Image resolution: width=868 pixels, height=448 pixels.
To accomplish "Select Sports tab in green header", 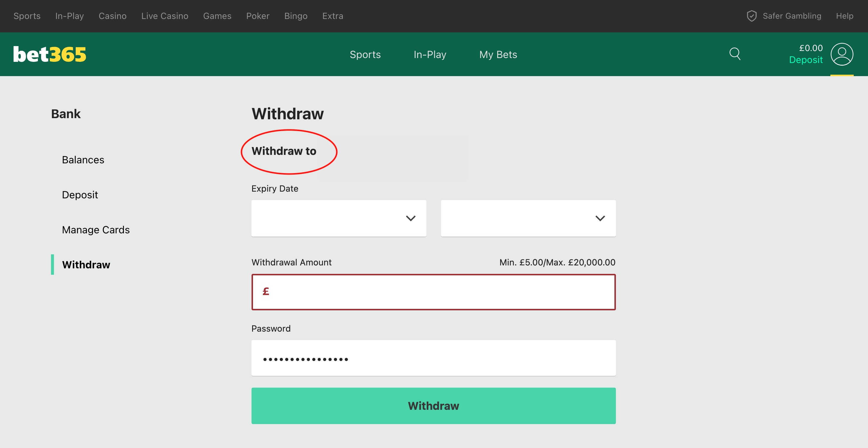I will pos(365,55).
